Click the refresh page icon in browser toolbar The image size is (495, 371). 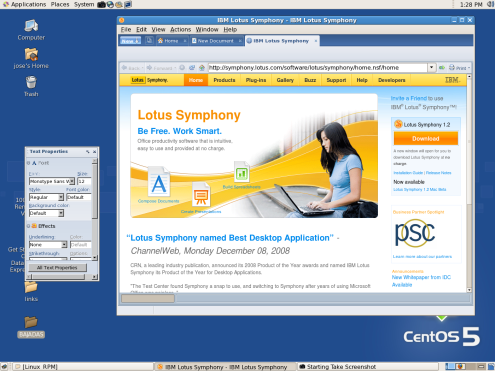point(192,68)
